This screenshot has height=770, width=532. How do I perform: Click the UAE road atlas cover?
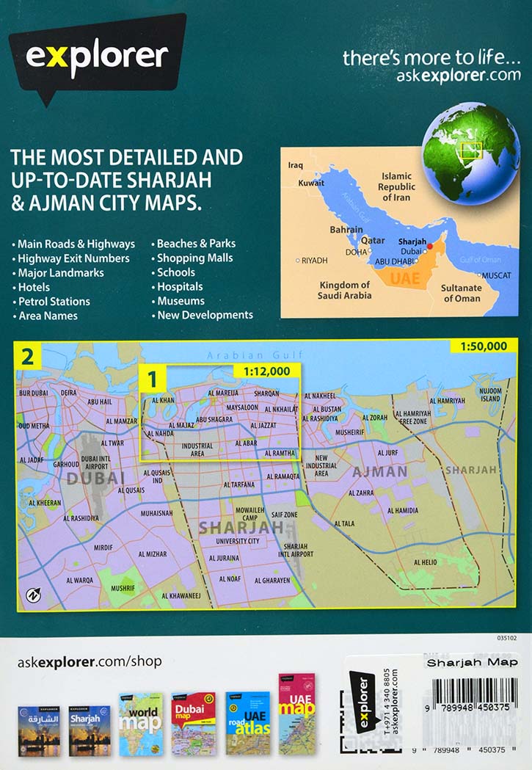coord(248,723)
